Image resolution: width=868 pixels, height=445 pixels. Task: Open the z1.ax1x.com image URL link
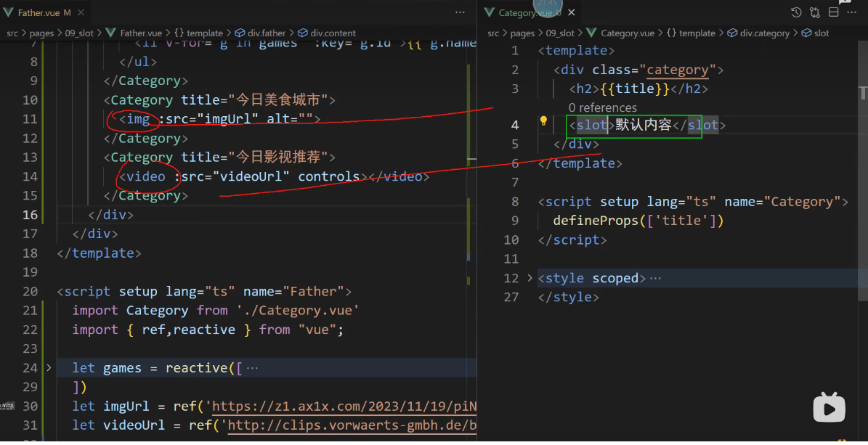click(344, 407)
